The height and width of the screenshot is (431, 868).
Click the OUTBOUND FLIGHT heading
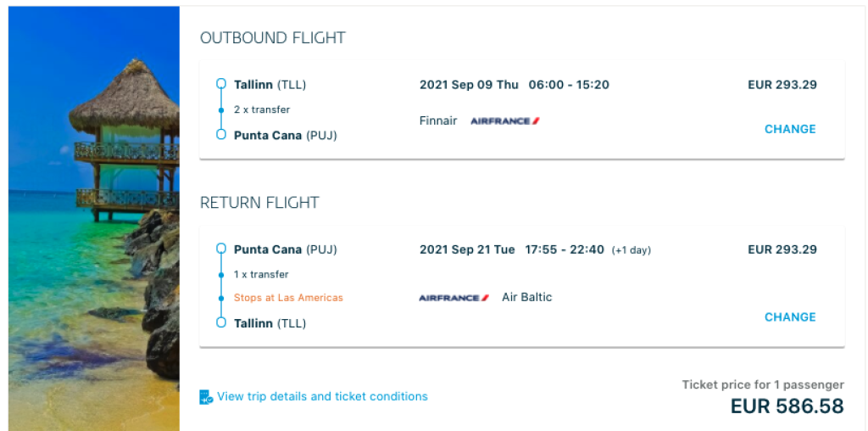coord(272,38)
